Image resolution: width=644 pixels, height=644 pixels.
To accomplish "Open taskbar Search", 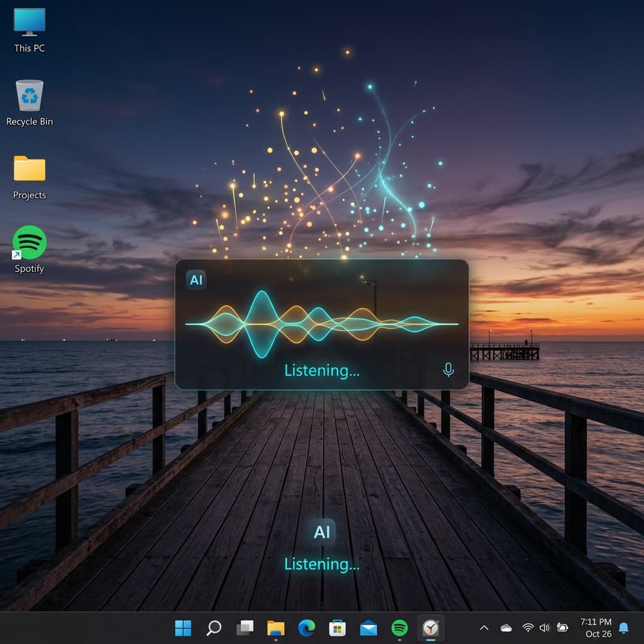I will click(214, 628).
